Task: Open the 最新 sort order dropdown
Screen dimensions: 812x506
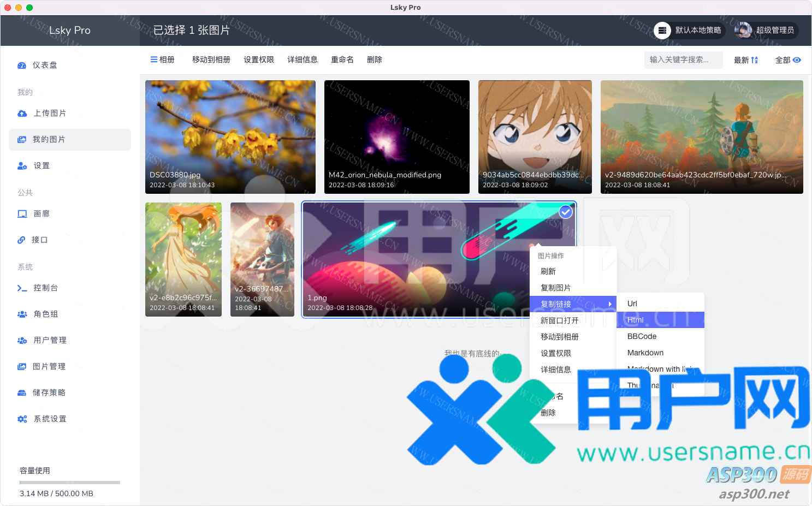Action: (746, 60)
